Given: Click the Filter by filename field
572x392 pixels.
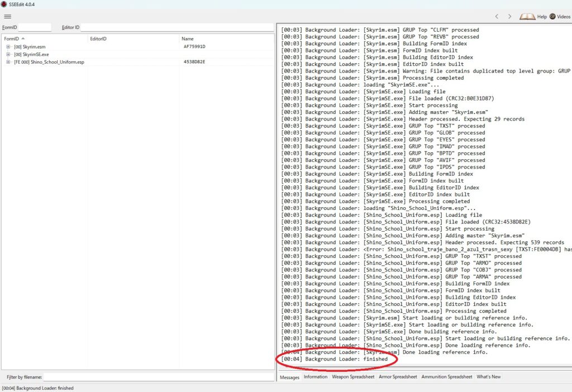Looking at the screenshot, I should (x=158, y=377).
